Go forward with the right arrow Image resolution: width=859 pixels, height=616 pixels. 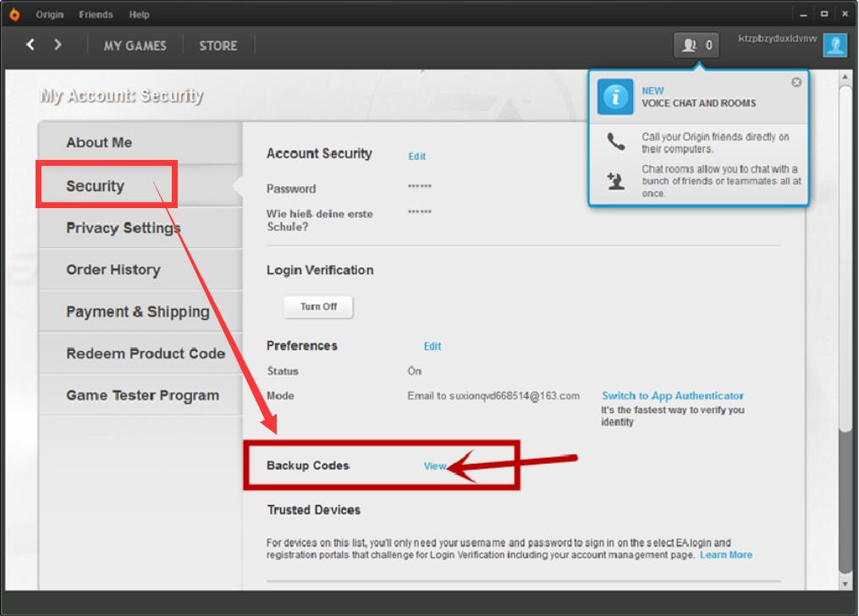(x=58, y=45)
